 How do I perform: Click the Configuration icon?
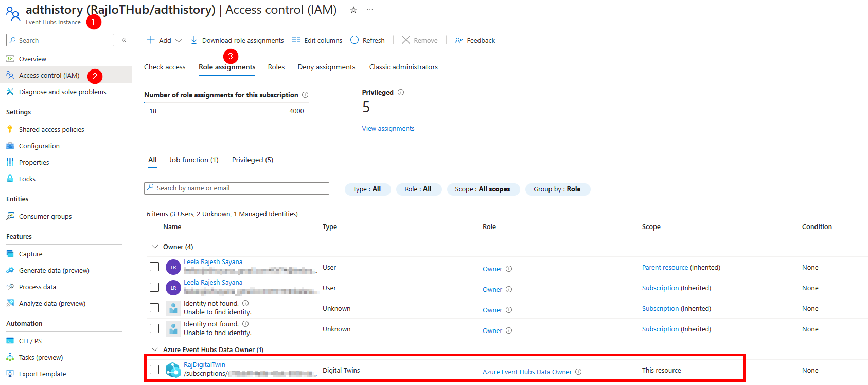click(10, 146)
